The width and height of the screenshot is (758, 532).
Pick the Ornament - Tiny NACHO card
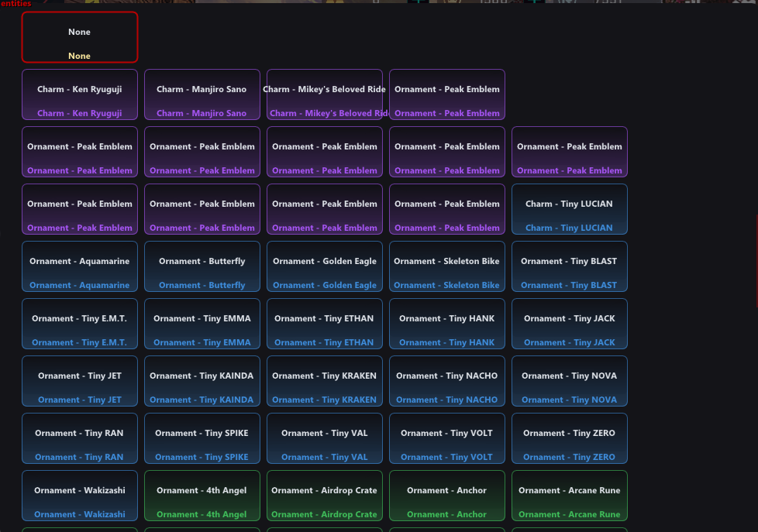(x=447, y=381)
